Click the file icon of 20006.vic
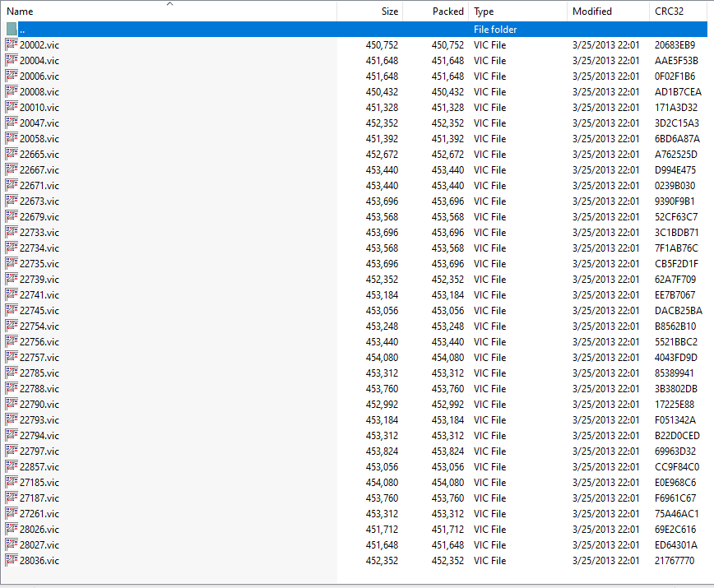This screenshot has height=588, width=714. (12, 76)
